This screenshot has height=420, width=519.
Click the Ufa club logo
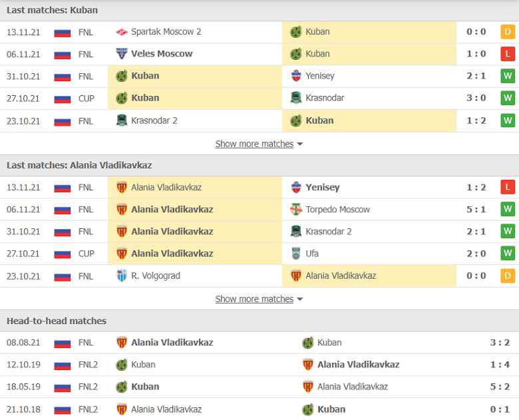[x=296, y=254]
